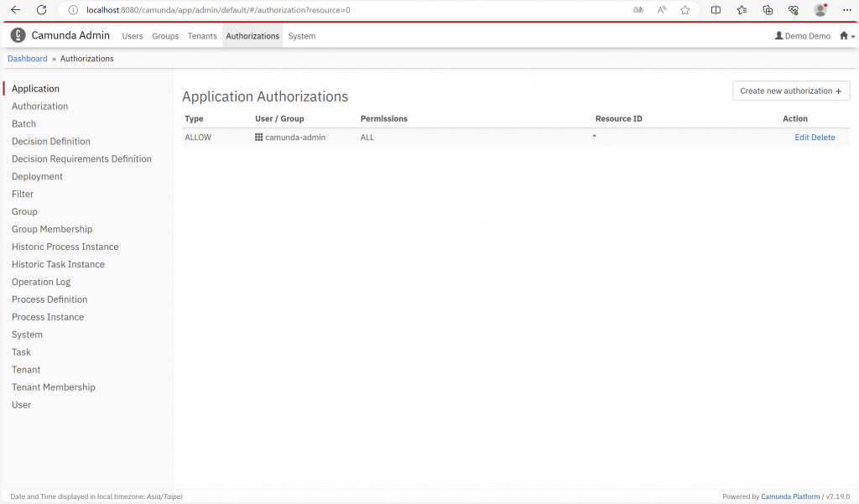Add page to favorites star icon
859x504 pixels.
[685, 10]
